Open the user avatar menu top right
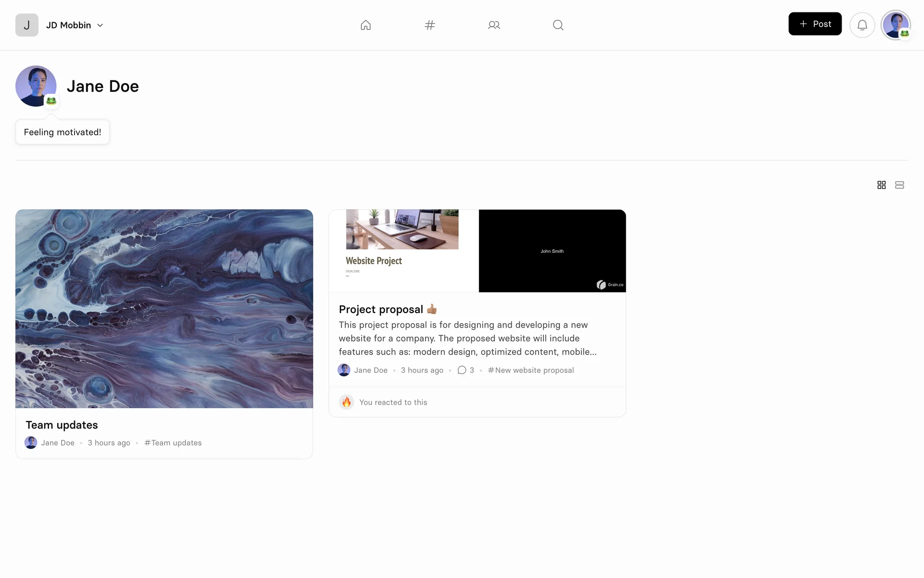This screenshot has width=924, height=578. coord(895,25)
